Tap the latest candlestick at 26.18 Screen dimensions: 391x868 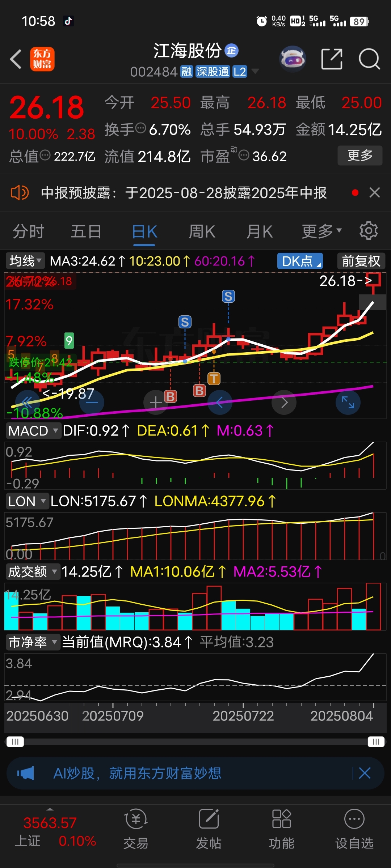point(374,283)
